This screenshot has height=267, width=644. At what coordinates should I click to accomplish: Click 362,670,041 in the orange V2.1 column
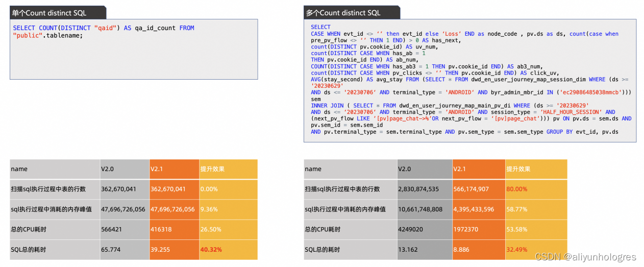pyautogui.click(x=175, y=189)
